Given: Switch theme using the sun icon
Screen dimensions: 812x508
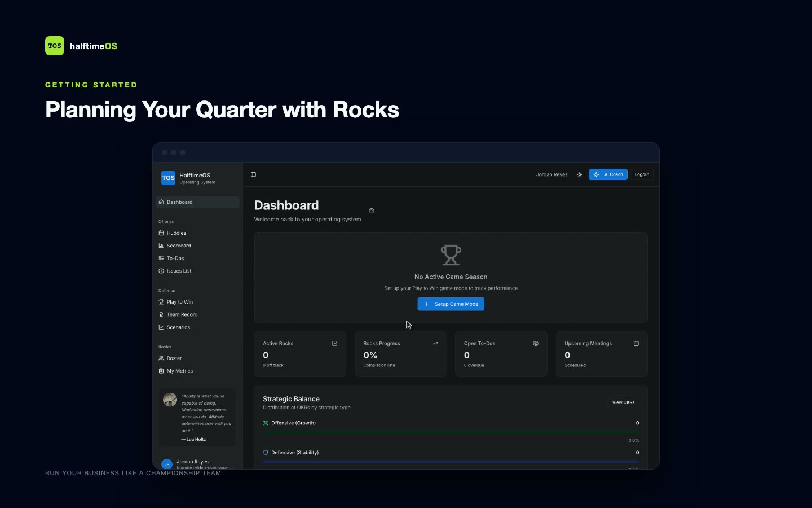Looking at the screenshot, I should (x=580, y=174).
